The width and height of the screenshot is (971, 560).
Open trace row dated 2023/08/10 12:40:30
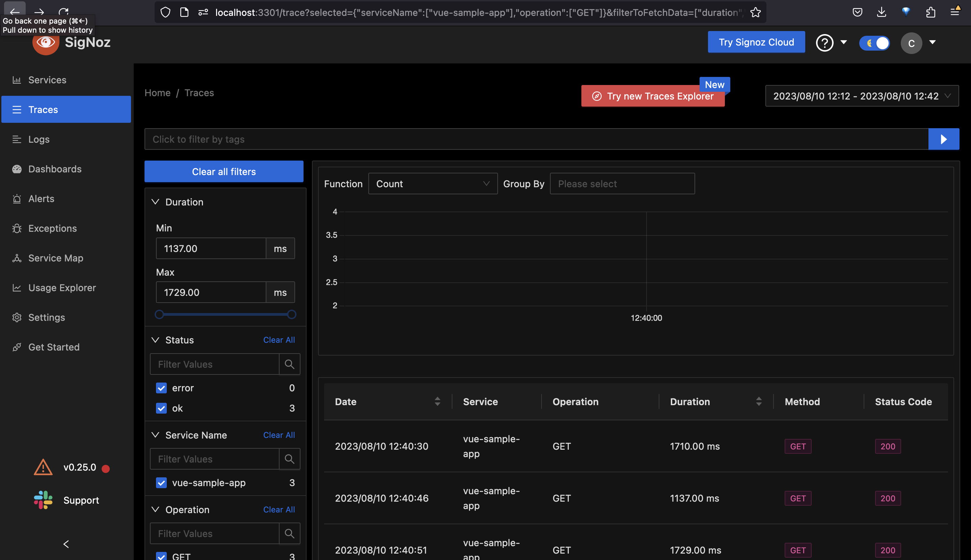tap(636, 446)
